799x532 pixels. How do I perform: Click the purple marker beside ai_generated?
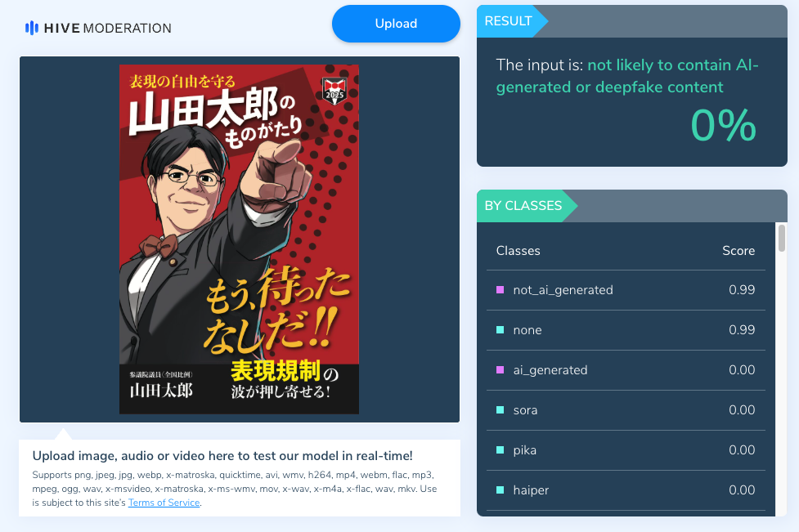tap(500, 370)
